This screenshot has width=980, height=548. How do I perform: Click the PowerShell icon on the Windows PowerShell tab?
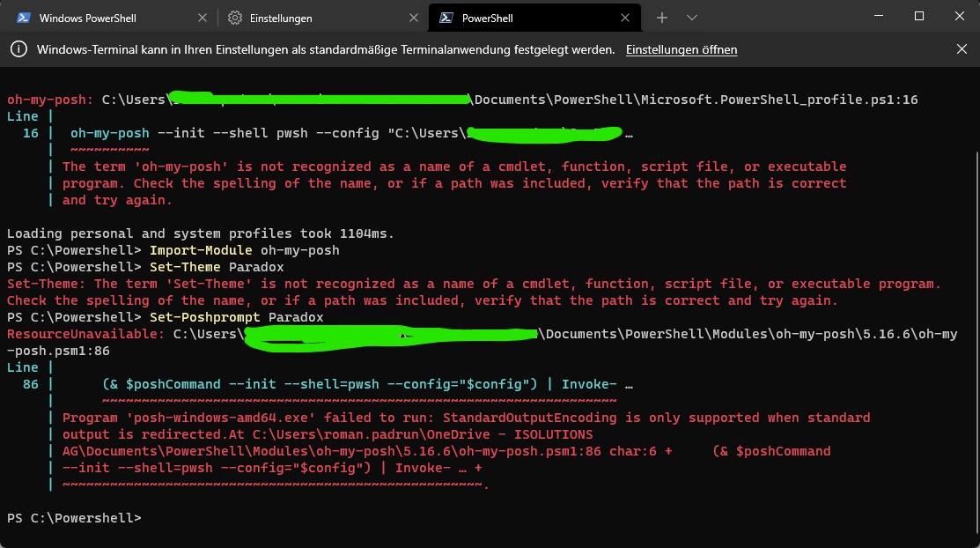pyautogui.click(x=25, y=17)
